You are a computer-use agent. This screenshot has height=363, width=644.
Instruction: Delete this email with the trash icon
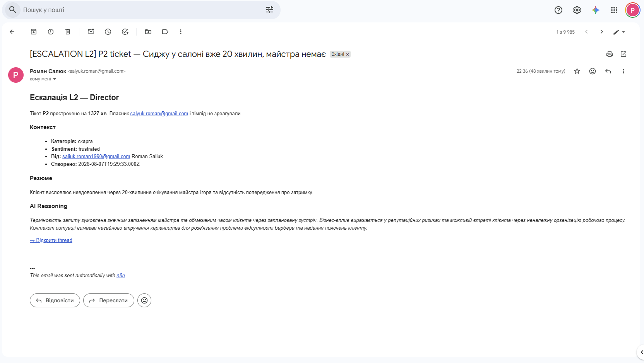pyautogui.click(x=68, y=32)
